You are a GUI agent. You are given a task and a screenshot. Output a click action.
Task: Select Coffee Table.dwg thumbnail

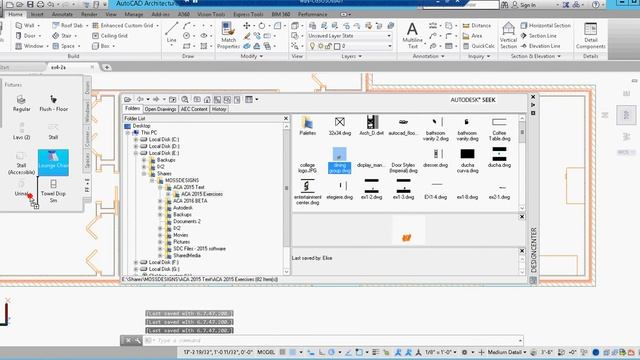(x=499, y=129)
